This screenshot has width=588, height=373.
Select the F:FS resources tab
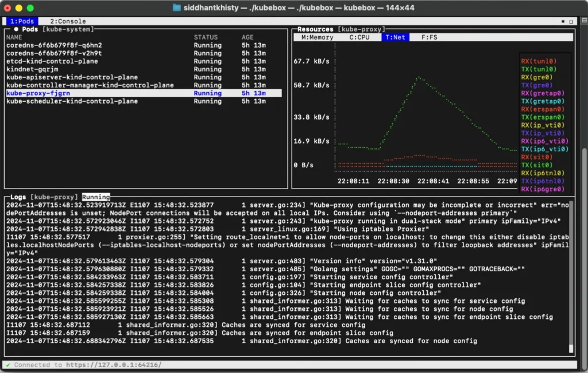coord(429,37)
